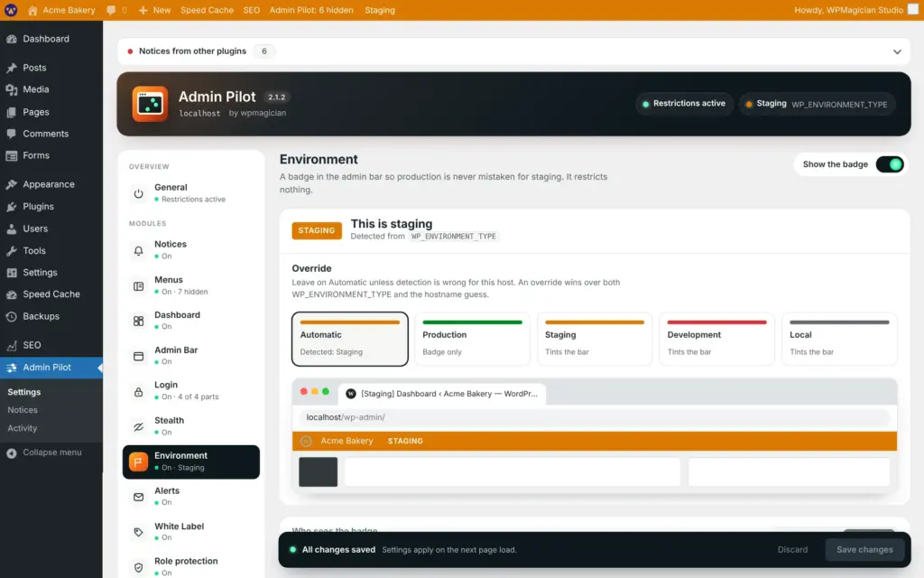924x578 pixels.
Task: Click the user avatar in admin bar
Action: pyautogui.click(x=913, y=9)
